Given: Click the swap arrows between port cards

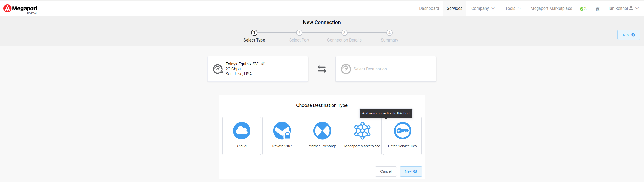Looking at the screenshot, I should tap(322, 69).
